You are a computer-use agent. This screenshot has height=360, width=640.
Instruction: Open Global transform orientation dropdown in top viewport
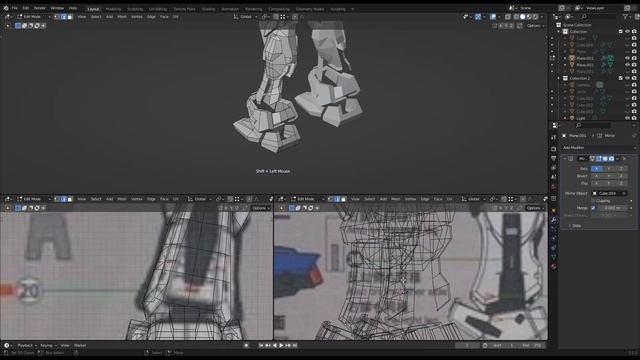tap(245, 17)
